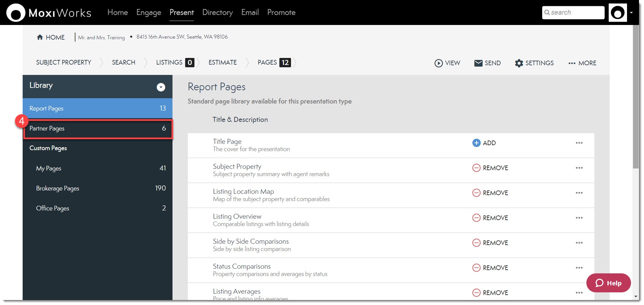
Task: Select Brokerage Pages in Library
Action: click(98, 188)
